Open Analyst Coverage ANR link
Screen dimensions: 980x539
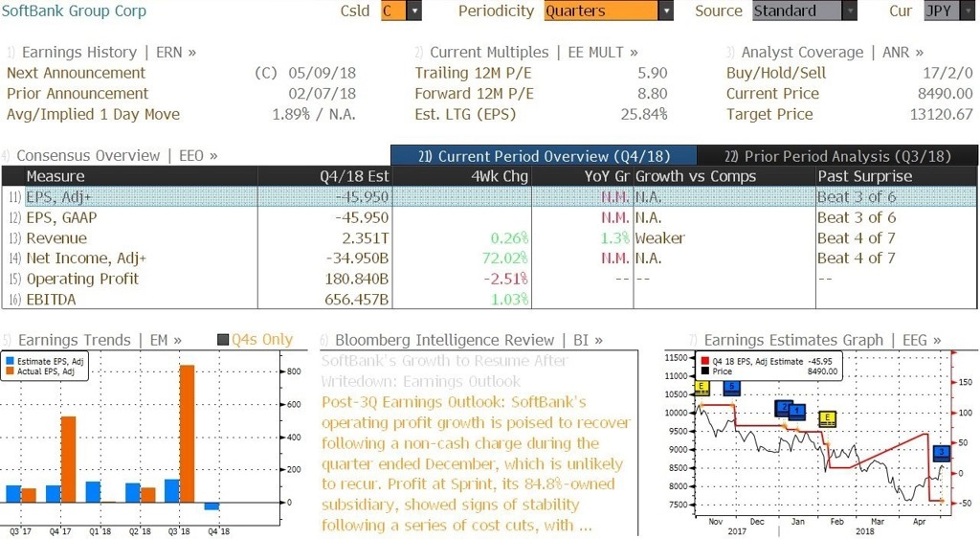(832, 52)
